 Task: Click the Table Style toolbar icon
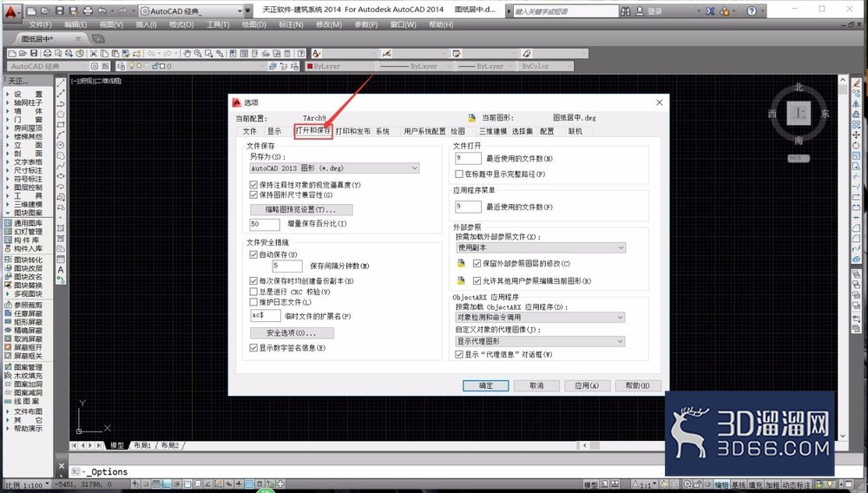pyautogui.click(x=457, y=54)
